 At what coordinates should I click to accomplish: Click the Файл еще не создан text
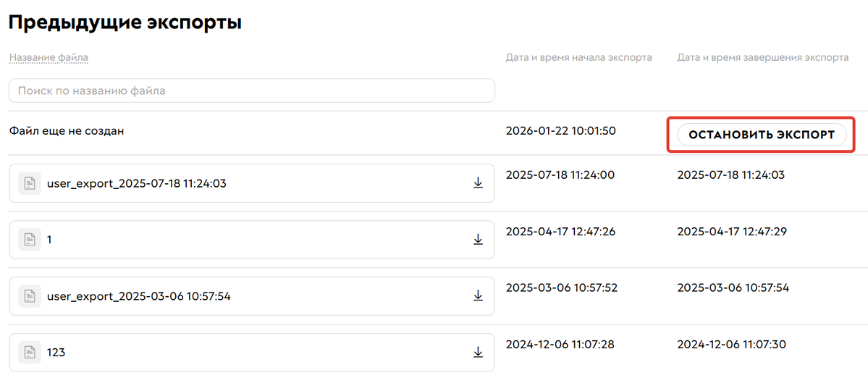(x=67, y=131)
